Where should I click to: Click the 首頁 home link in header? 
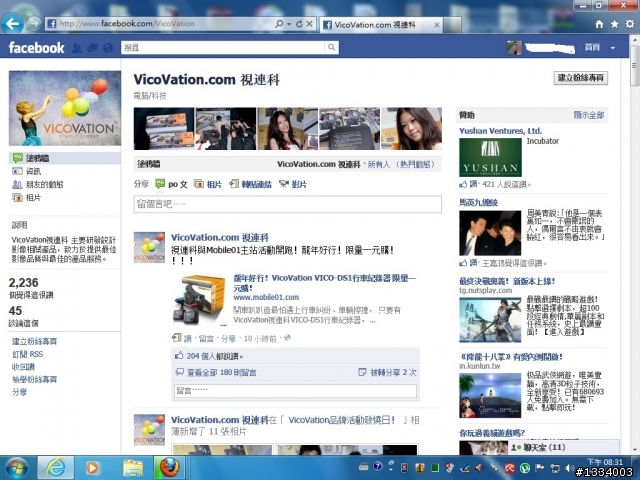click(x=592, y=47)
